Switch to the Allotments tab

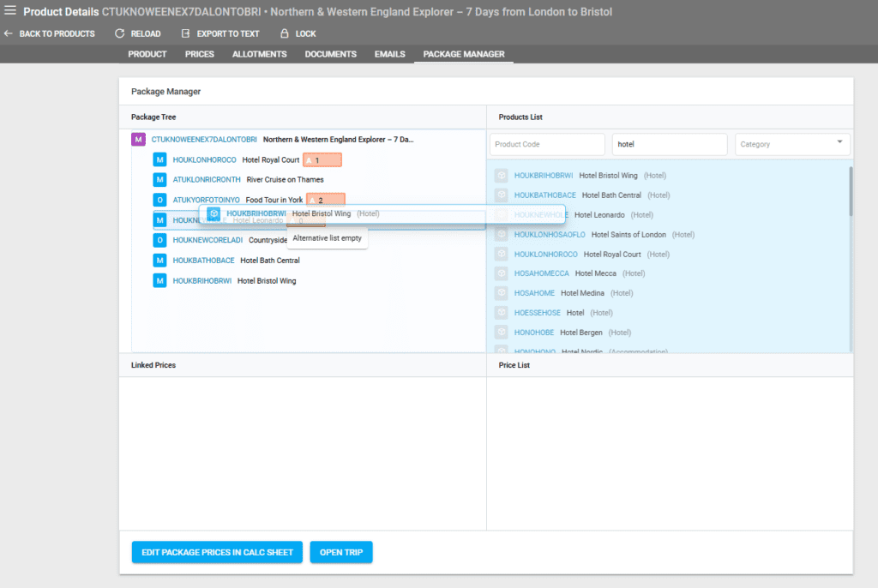259,54
